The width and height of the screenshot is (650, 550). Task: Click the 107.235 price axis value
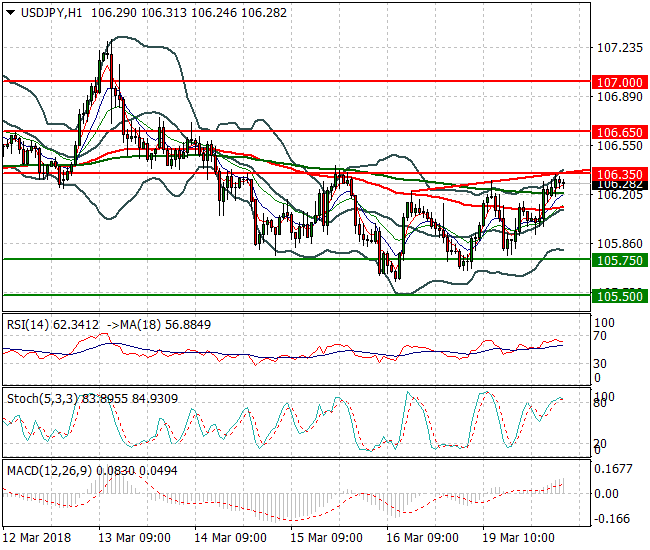pos(620,48)
